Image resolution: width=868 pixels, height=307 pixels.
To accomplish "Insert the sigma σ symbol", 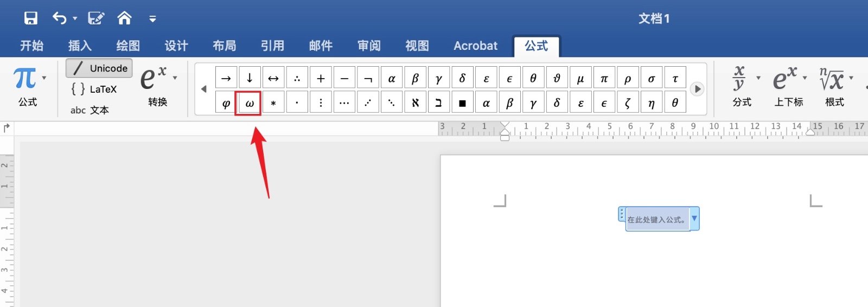I will 651,78.
